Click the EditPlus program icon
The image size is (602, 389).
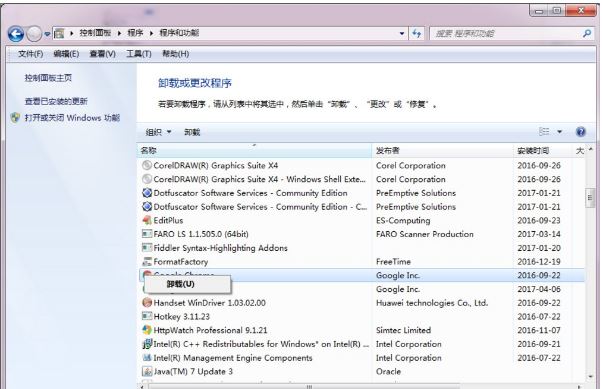tap(147, 220)
